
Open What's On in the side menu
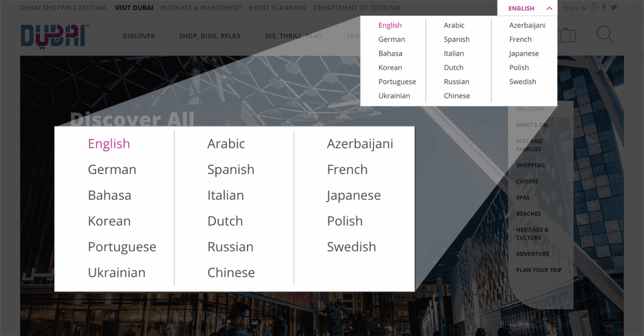(532, 125)
